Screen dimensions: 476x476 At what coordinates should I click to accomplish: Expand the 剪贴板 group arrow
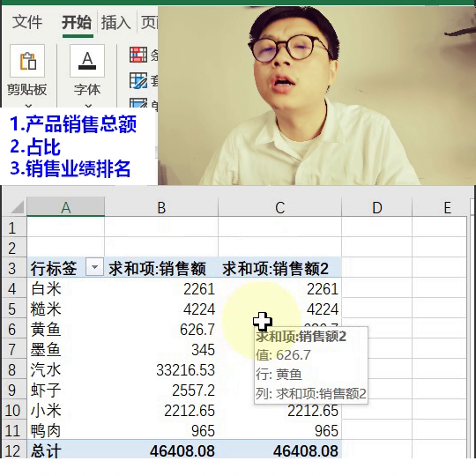28,106
